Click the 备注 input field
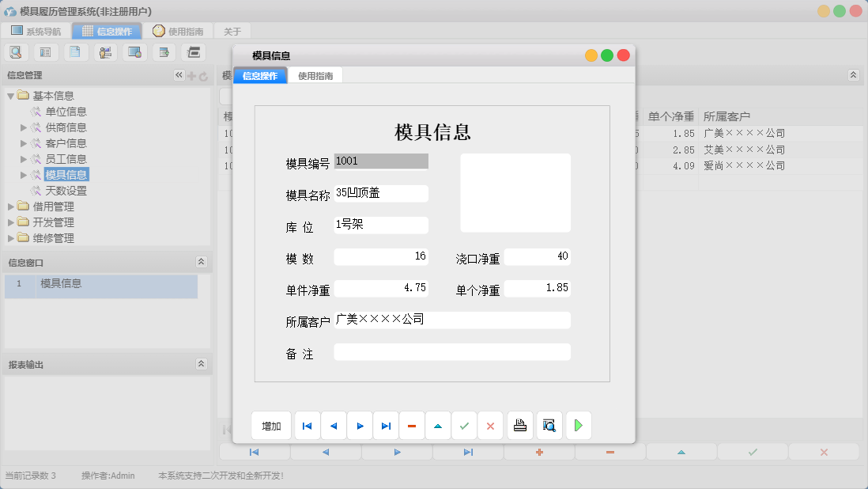 click(x=451, y=351)
